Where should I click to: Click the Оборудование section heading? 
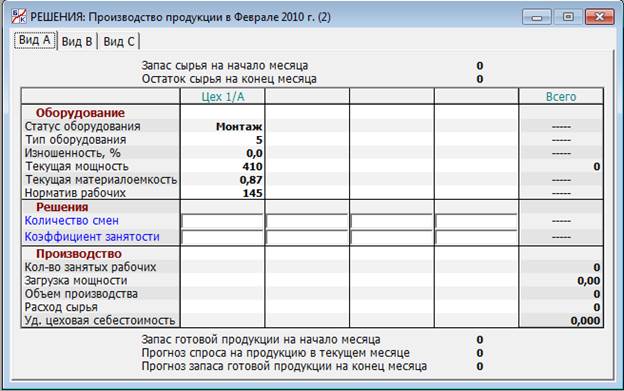(x=80, y=113)
